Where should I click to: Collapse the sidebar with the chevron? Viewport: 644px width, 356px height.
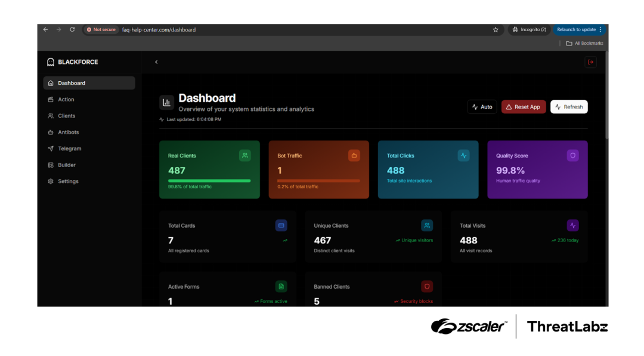156,61
